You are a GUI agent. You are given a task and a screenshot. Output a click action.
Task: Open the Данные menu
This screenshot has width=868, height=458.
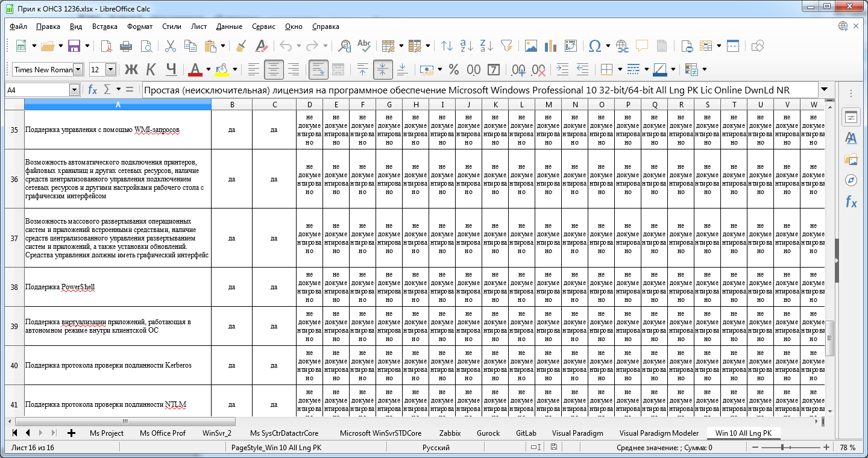[x=229, y=27]
